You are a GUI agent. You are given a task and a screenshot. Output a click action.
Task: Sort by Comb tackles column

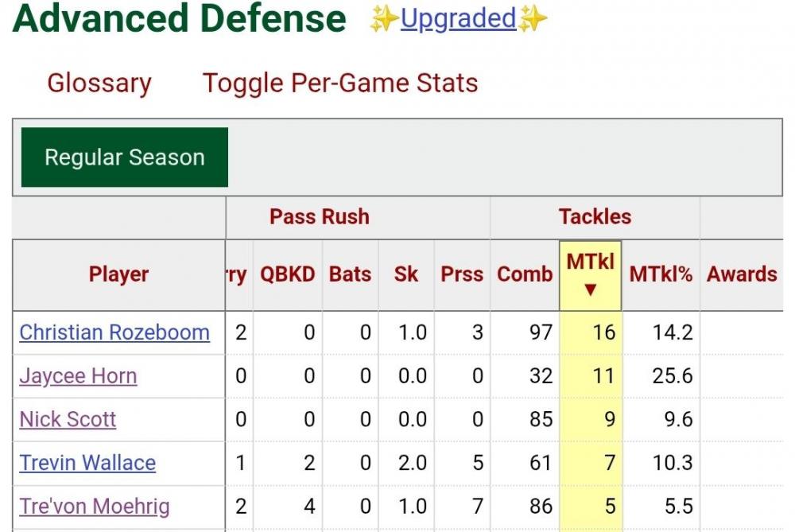click(525, 274)
